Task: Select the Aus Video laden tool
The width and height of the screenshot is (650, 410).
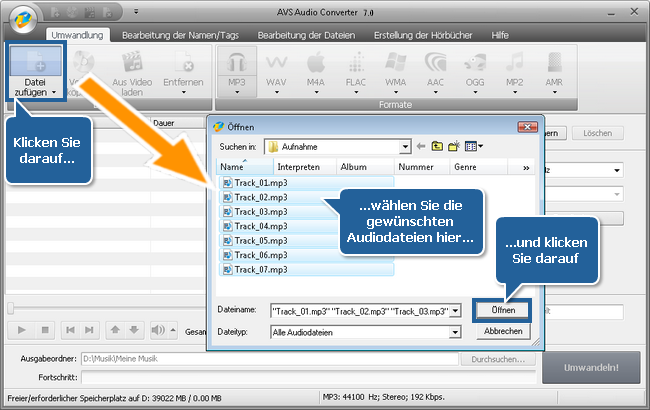Action: coord(132,73)
